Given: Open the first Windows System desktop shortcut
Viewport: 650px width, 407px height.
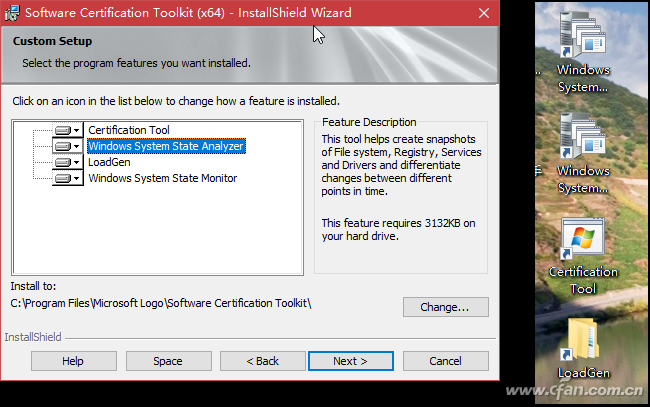Looking at the screenshot, I should pos(583,53).
